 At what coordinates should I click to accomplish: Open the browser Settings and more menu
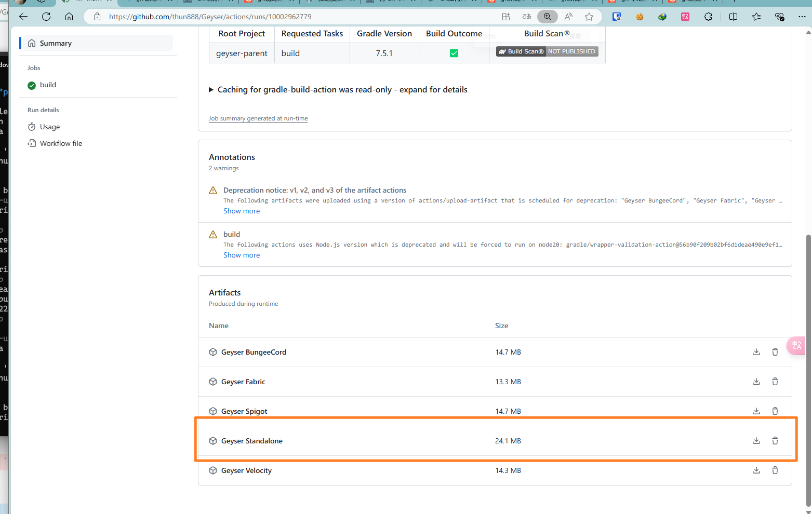click(x=802, y=17)
